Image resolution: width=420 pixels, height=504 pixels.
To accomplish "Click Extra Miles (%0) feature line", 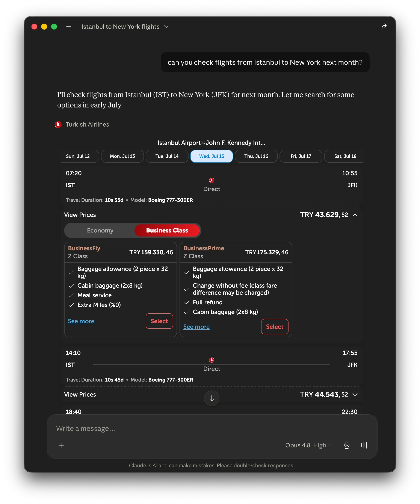I will [x=99, y=305].
